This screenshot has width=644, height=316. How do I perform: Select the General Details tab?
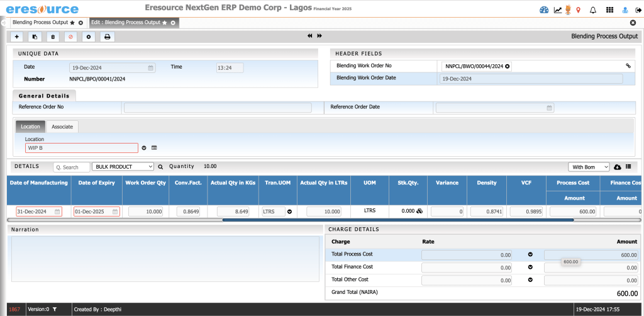pos(44,96)
